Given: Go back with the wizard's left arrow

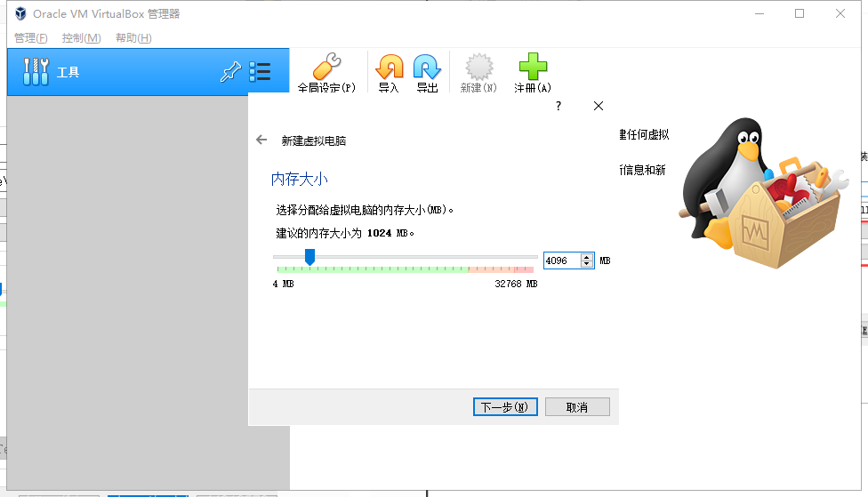Looking at the screenshot, I should (261, 140).
